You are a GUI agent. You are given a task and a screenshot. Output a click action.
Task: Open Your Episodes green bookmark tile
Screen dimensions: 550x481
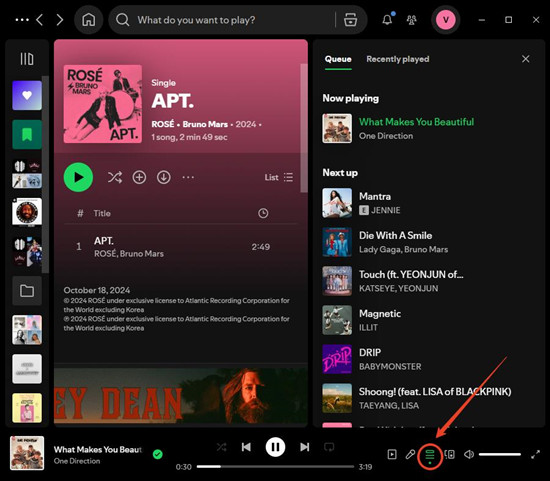[x=27, y=134]
